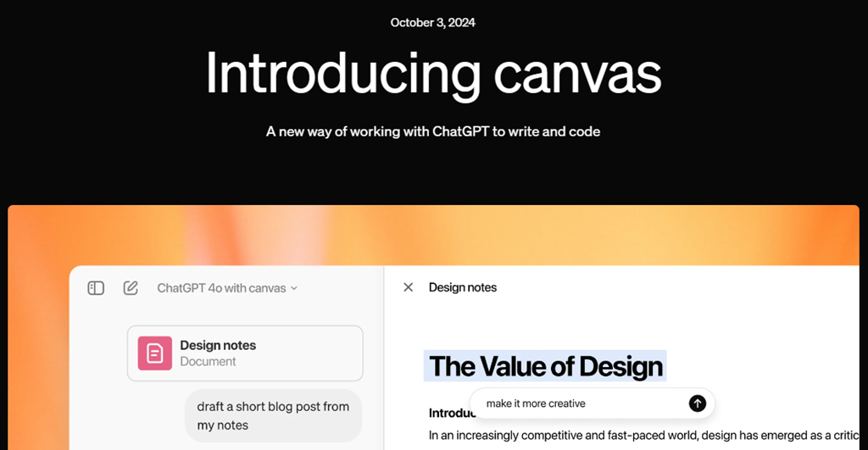Close the Design notes canvas with X

point(409,287)
